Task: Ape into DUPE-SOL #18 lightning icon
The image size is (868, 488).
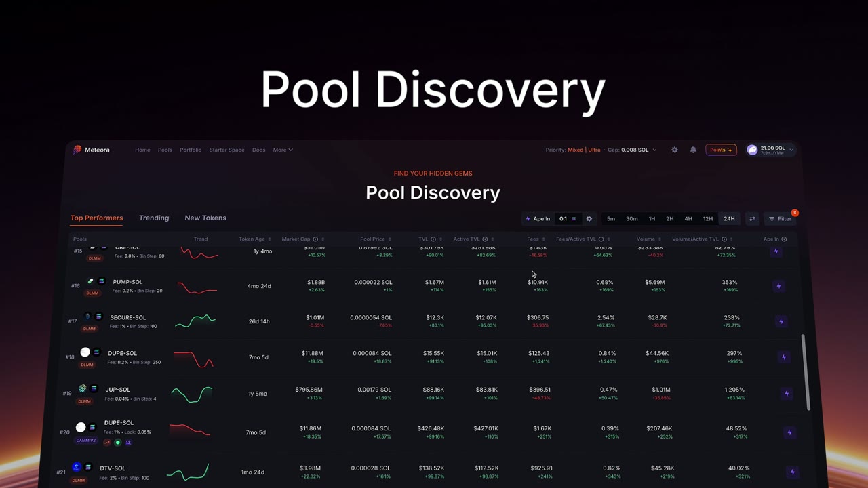Action: (x=784, y=357)
